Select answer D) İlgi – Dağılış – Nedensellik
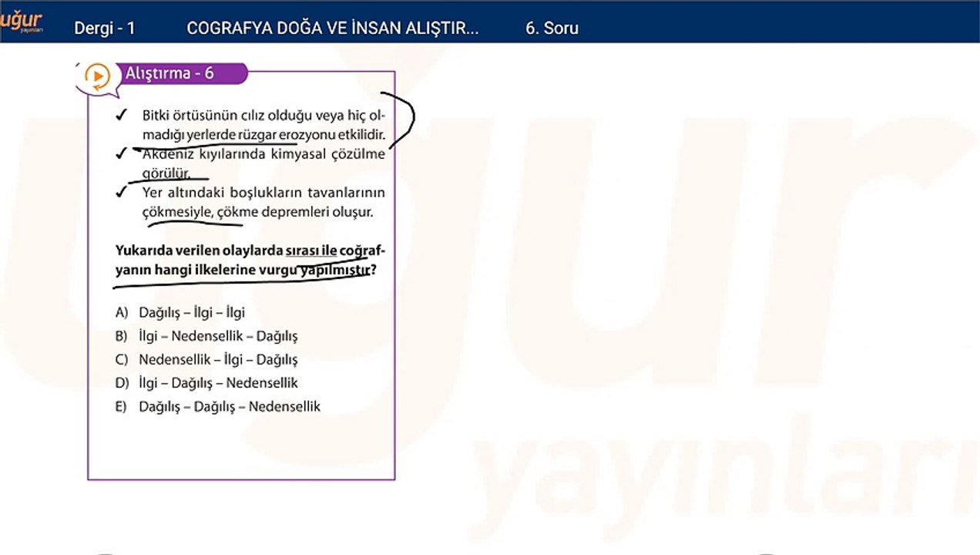 pos(206,382)
